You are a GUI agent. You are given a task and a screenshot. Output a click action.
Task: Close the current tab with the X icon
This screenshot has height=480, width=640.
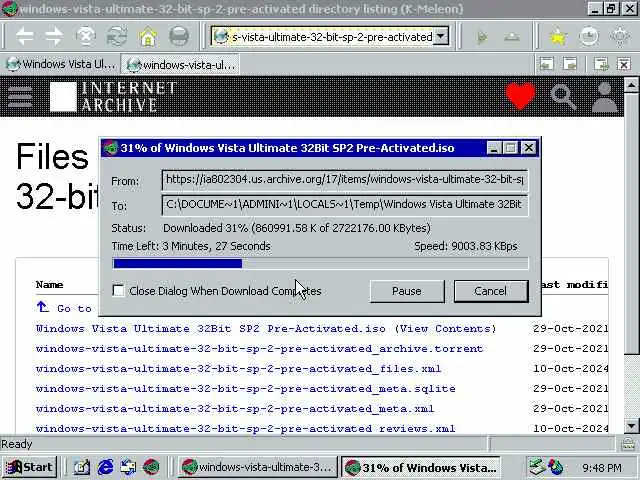pos(624,64)
